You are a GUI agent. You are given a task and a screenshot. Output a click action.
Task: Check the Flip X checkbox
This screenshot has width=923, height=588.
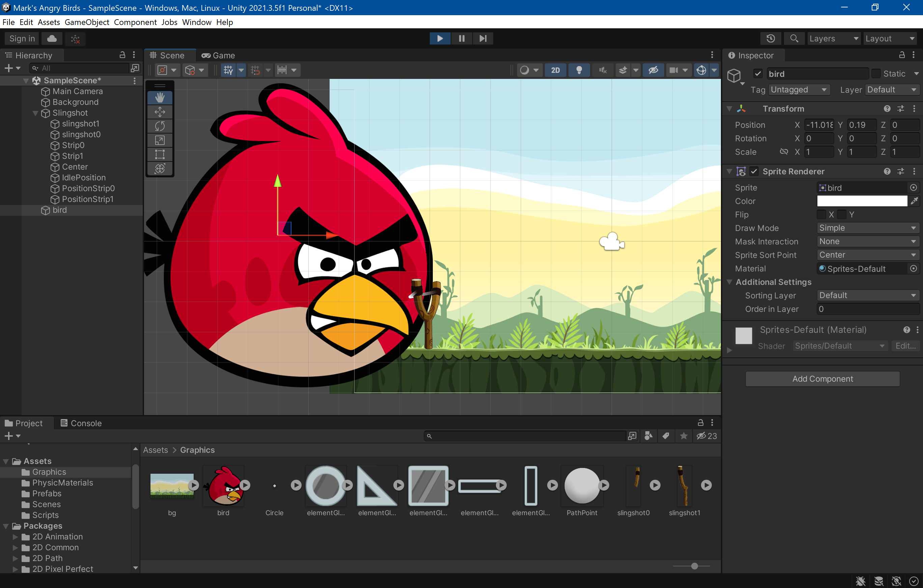pos(821,214)
